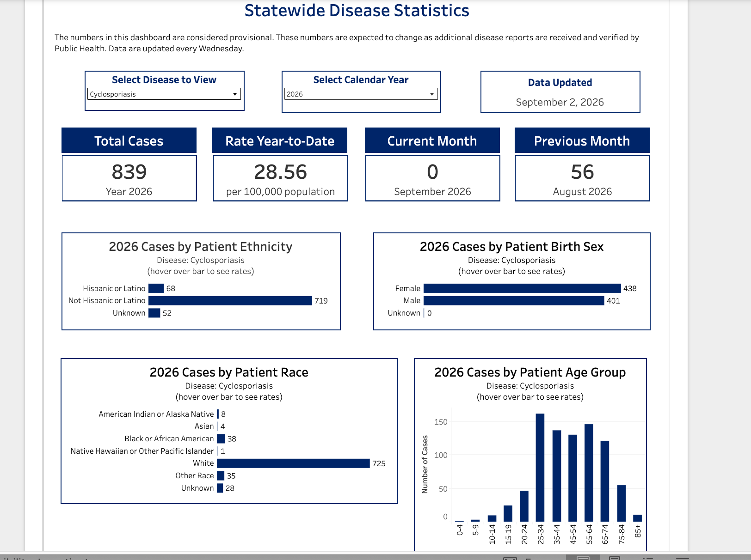Image resolution: width=751 pixels, height=560 pixels.
Task: Open the Select Calendar Year dropdown
Action: 361,94
